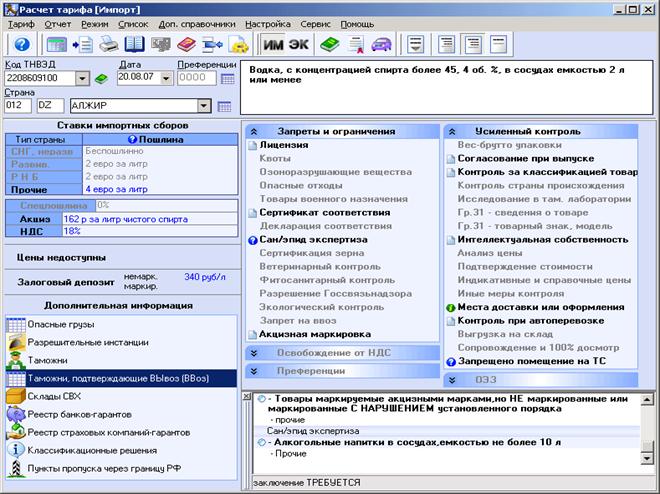Open the Список menu

(133, 24)
